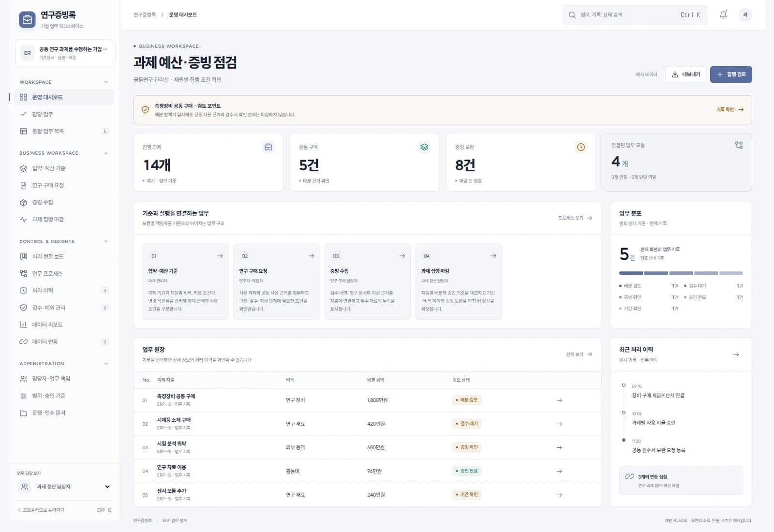The width and height of the screenshot is (774, 532).
Task: Click the arrow on 최근 처리 이력 header
Action: (x=736, y=355)
